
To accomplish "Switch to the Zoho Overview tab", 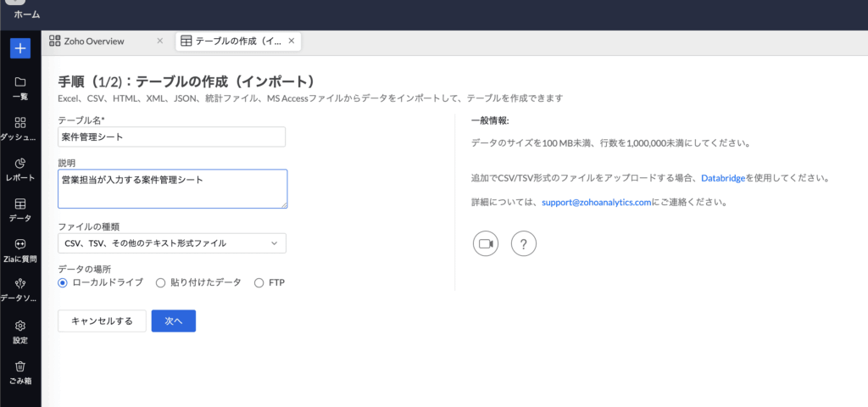I will (95, 41).
